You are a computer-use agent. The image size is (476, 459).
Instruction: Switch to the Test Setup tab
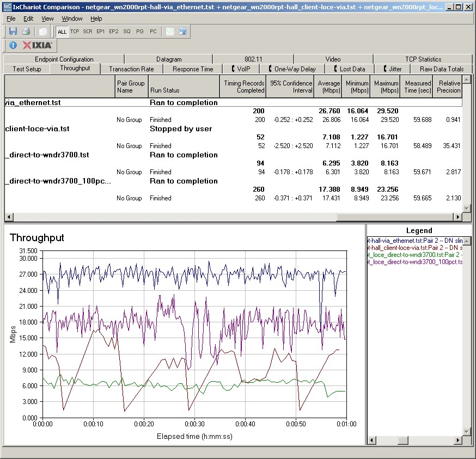[x=27, y=69]
